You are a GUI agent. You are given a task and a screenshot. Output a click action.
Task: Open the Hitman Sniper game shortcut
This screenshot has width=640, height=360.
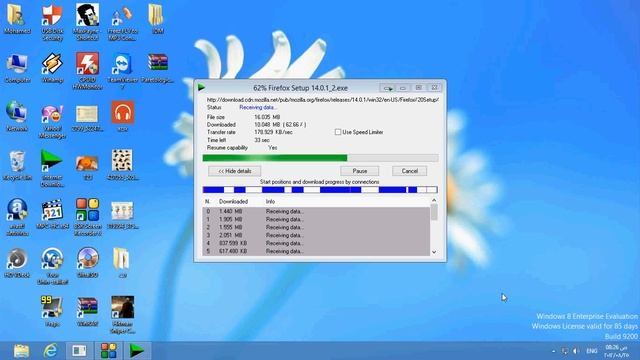[122, 314]
